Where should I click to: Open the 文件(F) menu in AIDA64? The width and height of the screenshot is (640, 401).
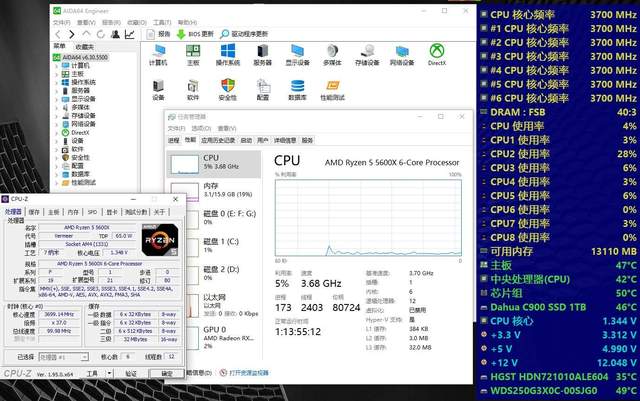[x=62, y=22]
